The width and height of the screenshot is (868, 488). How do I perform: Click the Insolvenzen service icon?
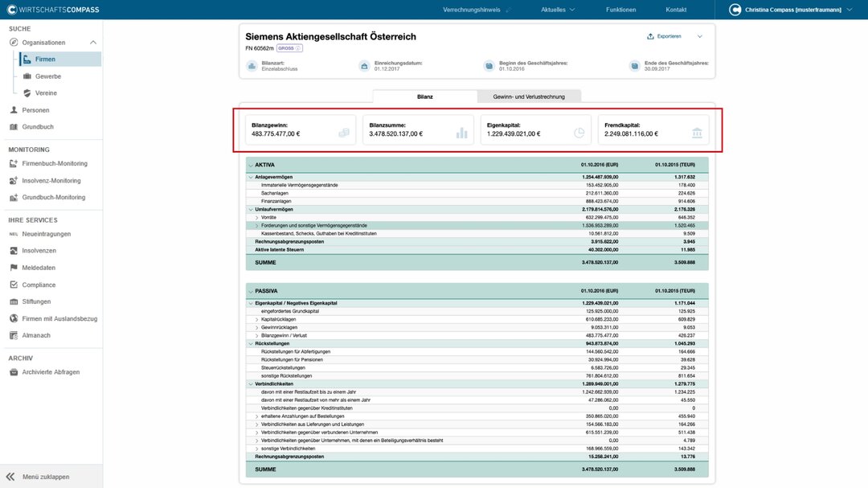pos(14,251)
